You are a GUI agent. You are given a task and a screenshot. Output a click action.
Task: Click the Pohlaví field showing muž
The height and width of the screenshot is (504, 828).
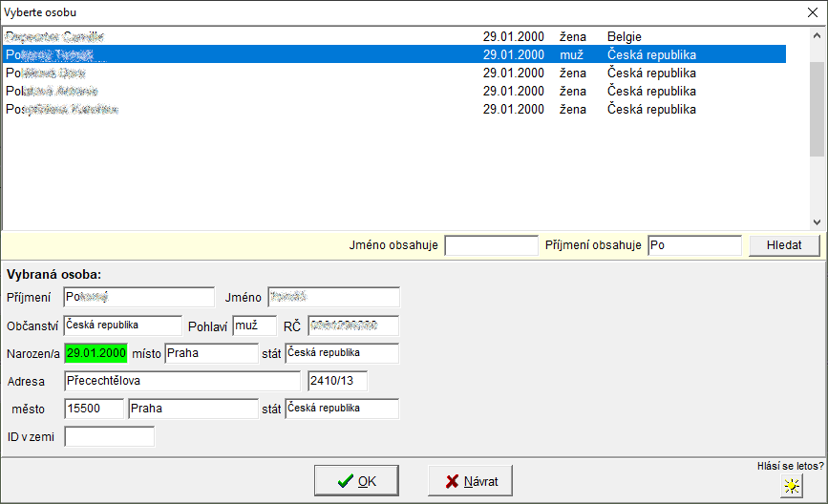[253, 325]
